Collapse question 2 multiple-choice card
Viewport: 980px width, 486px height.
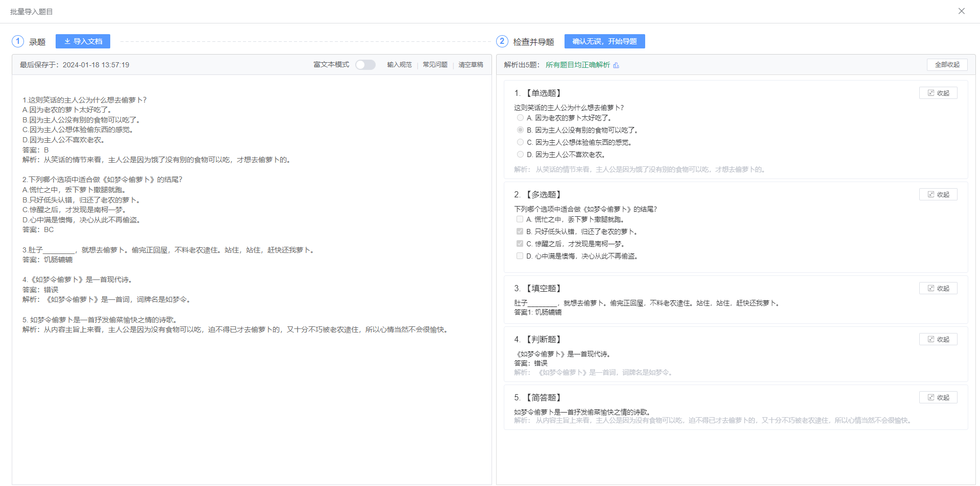point(938,194)
